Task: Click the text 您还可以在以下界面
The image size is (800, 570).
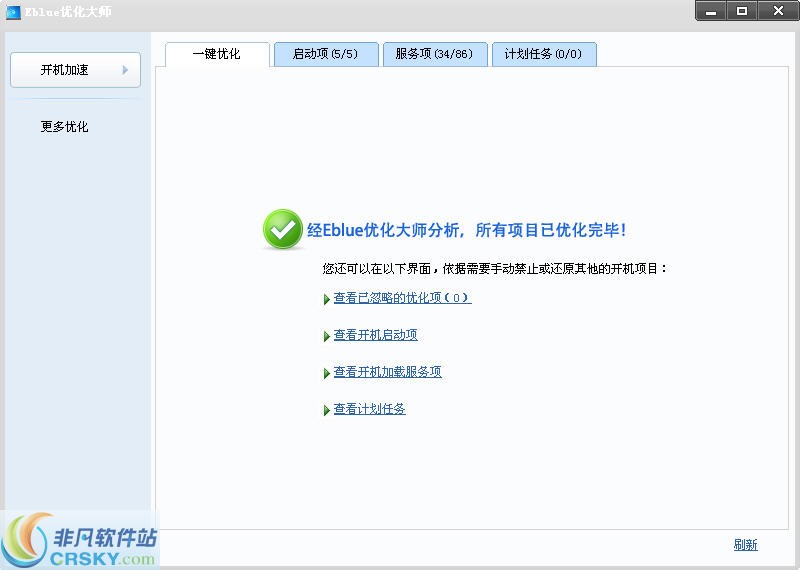Action: click(377, 268)
